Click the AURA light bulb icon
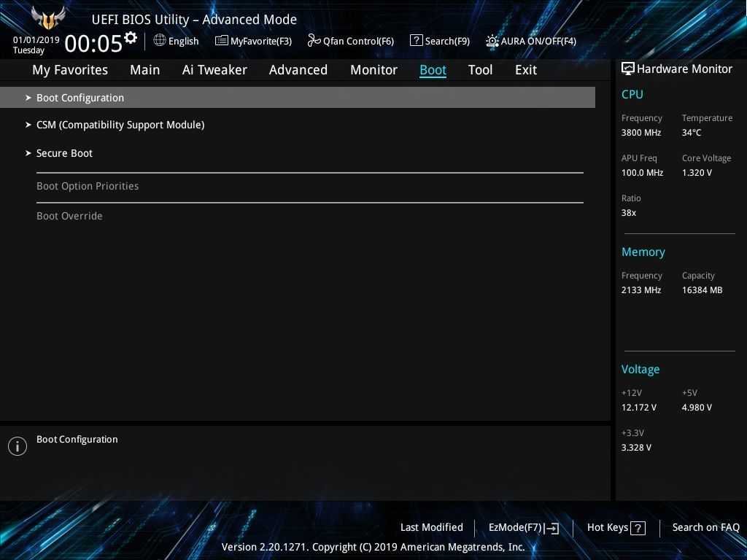Screen dimensions: 747x560 pos(492,41)
